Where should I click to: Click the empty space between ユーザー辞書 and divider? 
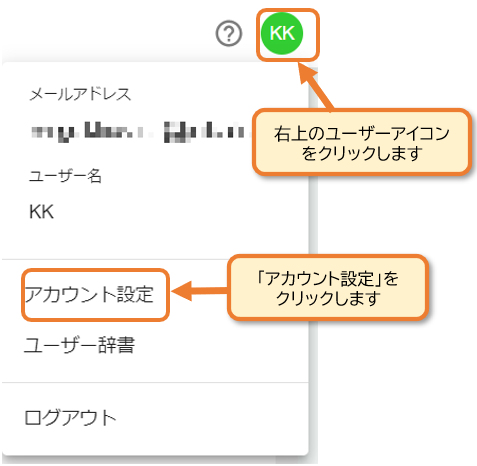click(x=155, y=368)
